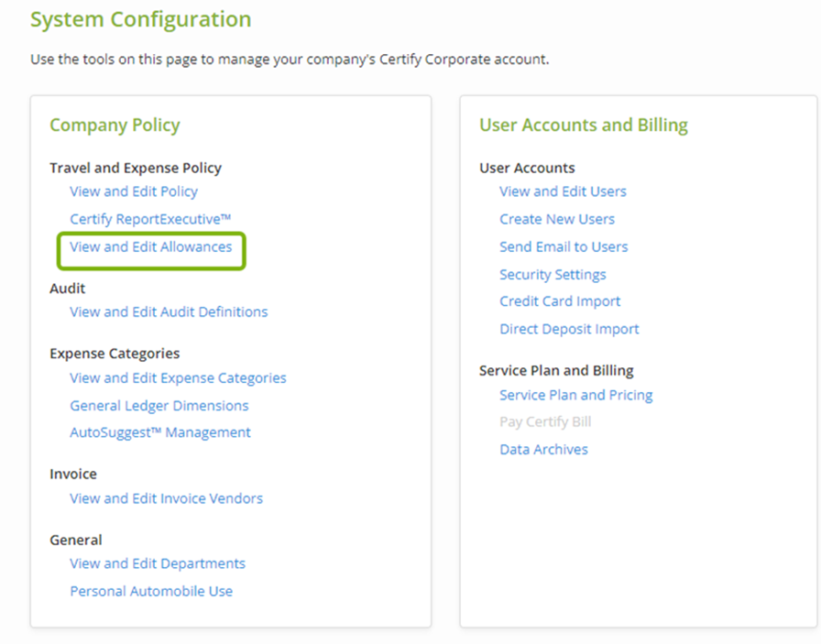Click the Company Policy panel heading
The image size is (821, 644).
115,126
